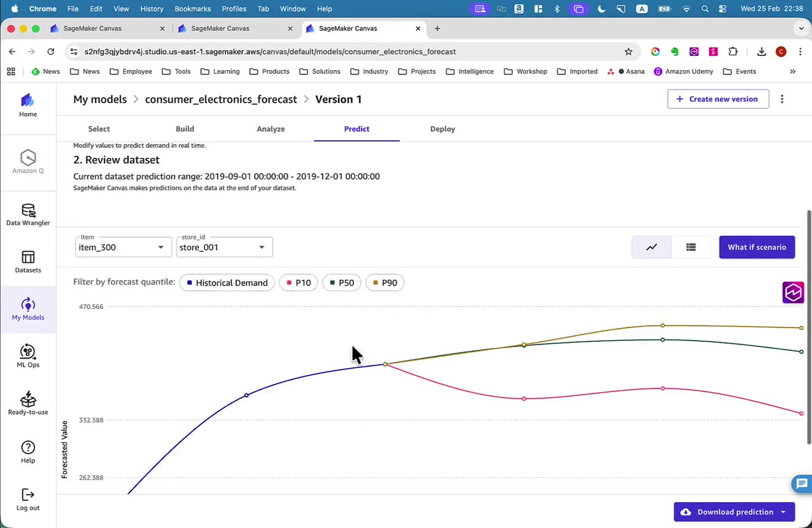Go to My models breadcrumb link

[100, 99]
